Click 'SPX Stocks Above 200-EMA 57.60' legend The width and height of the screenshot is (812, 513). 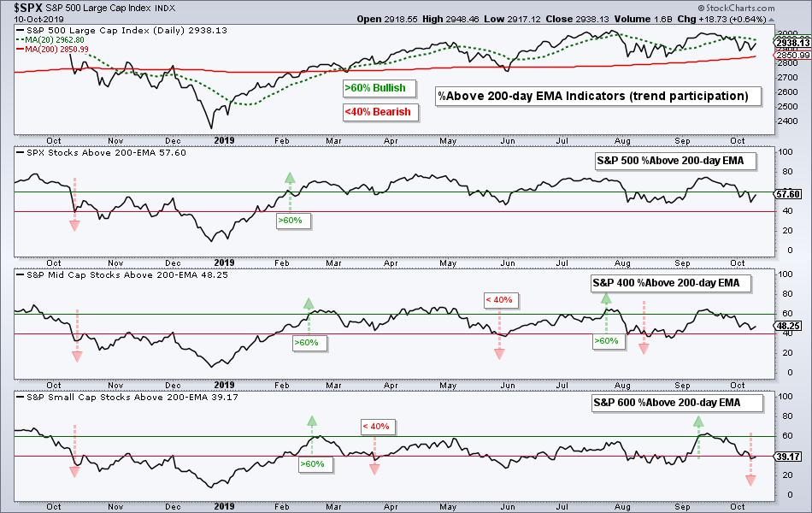pos(101,153)
